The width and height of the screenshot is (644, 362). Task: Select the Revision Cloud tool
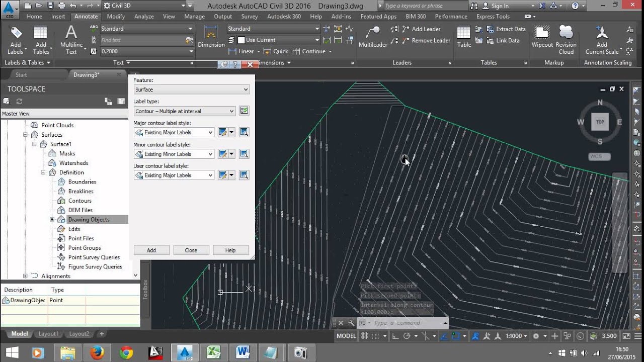click(566, 40)
